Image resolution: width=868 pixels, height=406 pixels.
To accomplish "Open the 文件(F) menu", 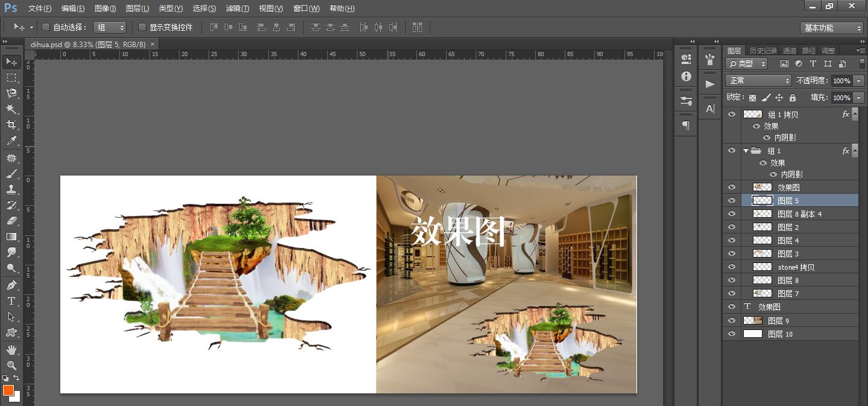I will [x=40, y=8].
